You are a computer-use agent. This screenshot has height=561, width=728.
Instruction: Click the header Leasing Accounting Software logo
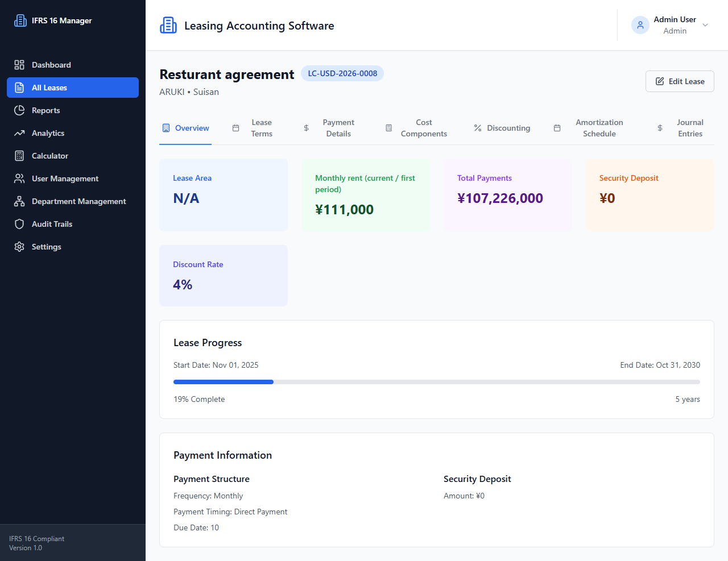pos(168,25)
